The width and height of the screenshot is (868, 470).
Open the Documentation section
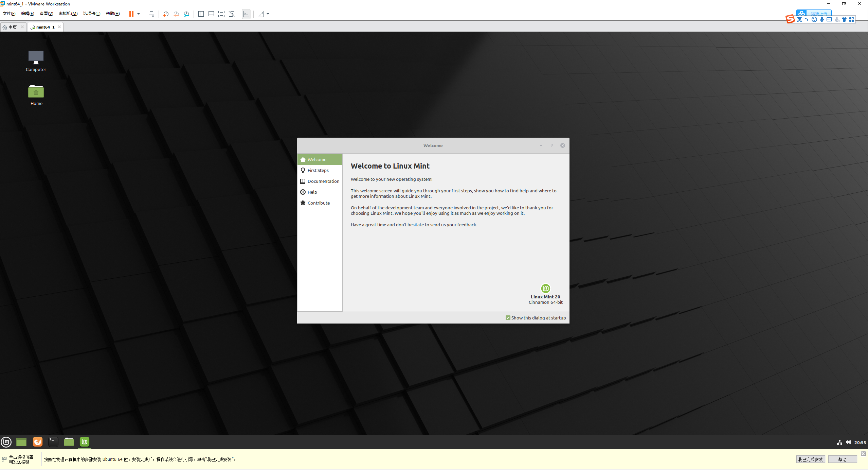click(x=323, y=181)
